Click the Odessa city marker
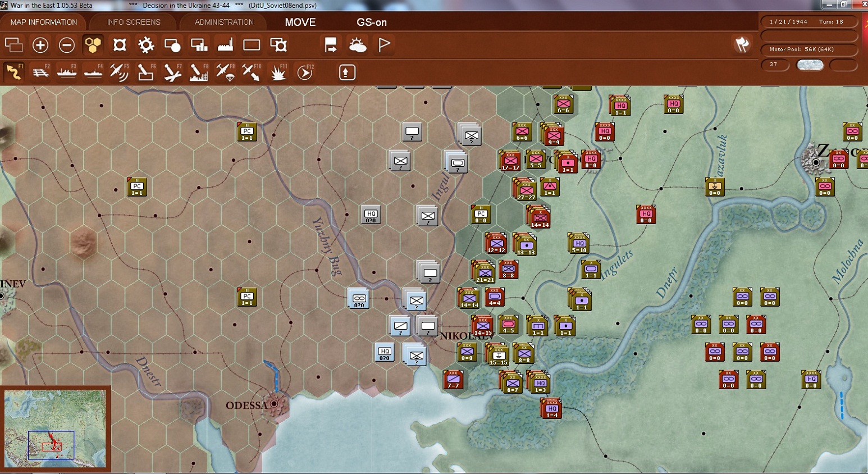This screenshot has height=474, width=868. [x=274, y=404]
